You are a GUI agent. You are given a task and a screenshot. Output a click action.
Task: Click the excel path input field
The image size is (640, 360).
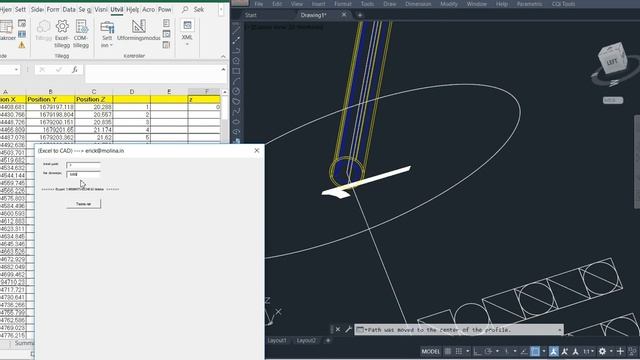click(83, 165)
